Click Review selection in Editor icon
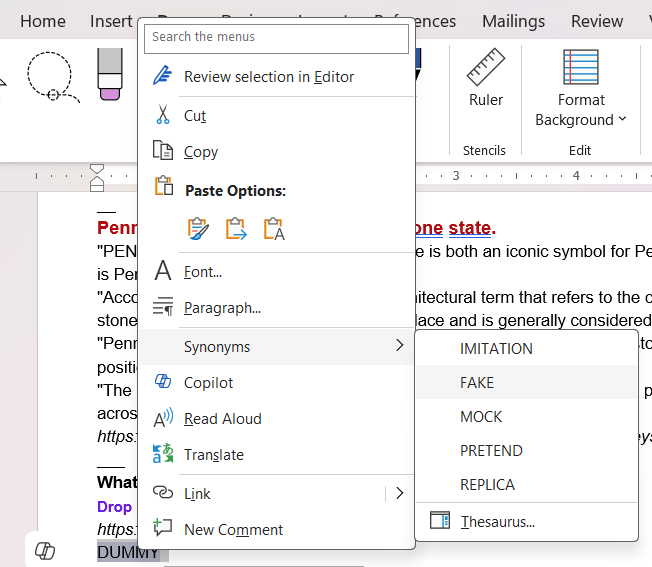This screenshot has width=652, height=567. [x=163, y=76]
